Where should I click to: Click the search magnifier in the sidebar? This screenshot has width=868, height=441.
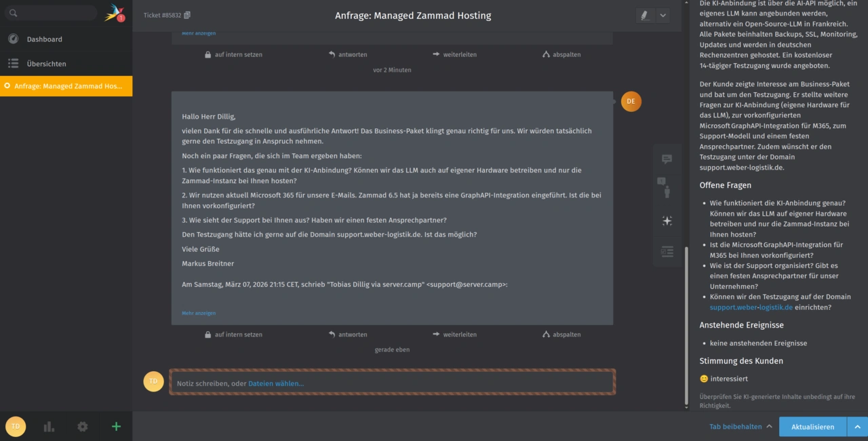pos(14,12)
